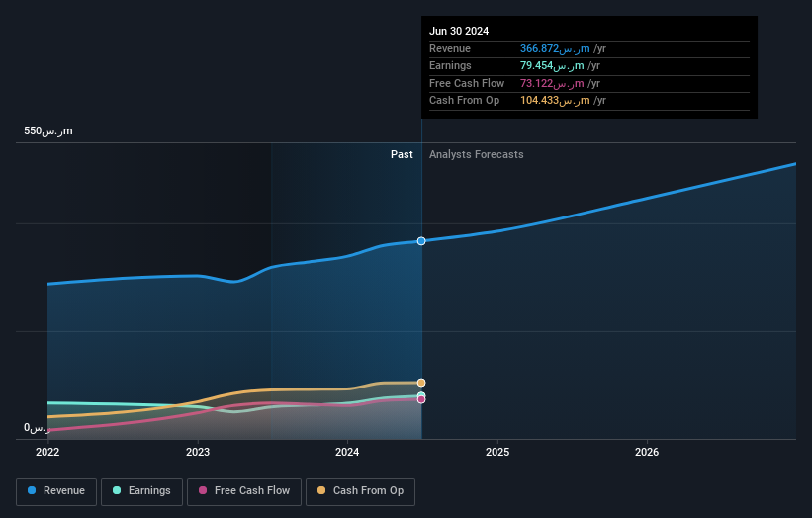Click the Cash From Op data point marker
812x518 pixels.
point(421,383)
